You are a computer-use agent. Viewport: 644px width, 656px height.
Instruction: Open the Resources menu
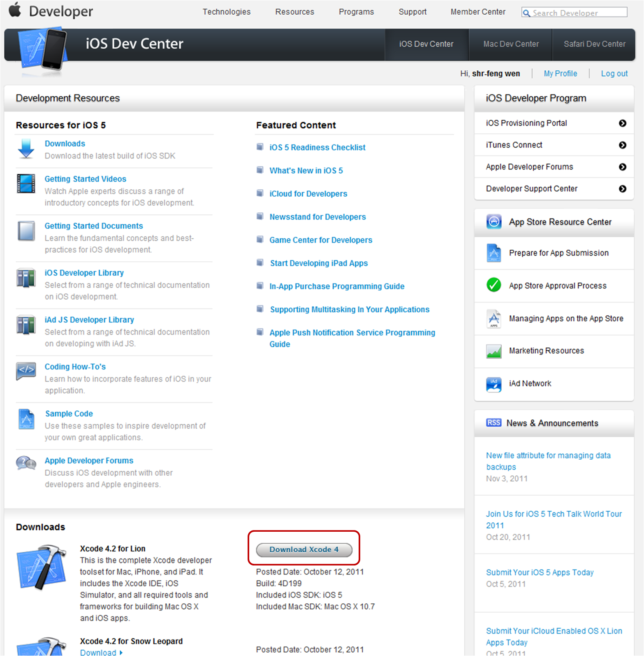tap(295, 12)
